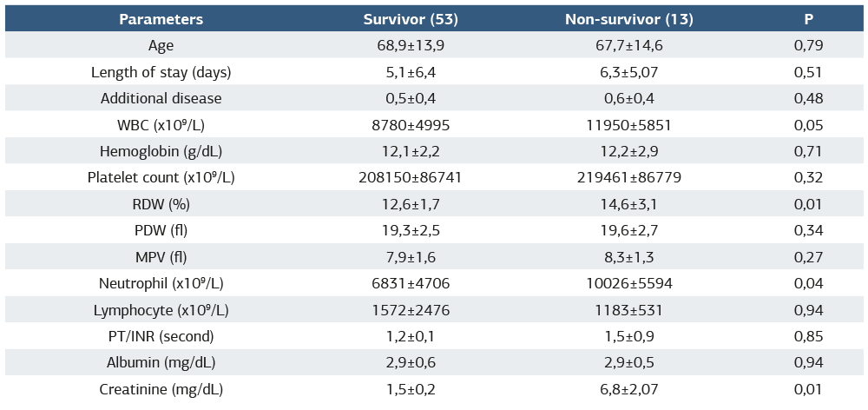Click the MPV (fl) row label
The height and width of the screenshot is (410, 868).
(x=161, y=257)
